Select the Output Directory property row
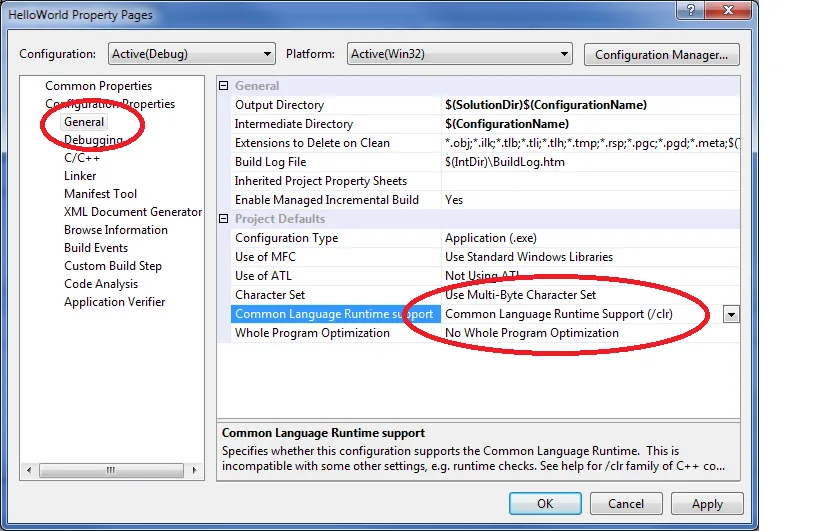This screenshot has width=819, height=531. 485,105
